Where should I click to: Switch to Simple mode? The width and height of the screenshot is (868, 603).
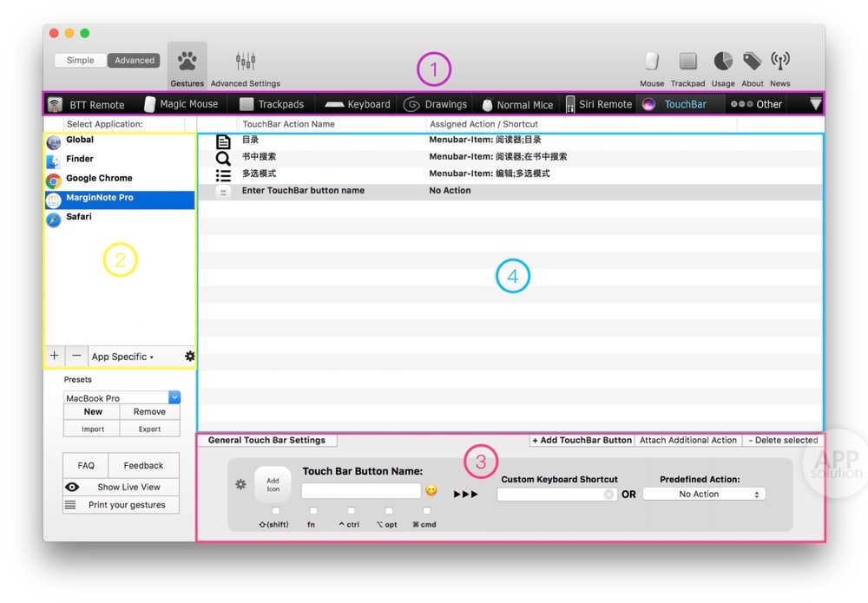[80, 61]
